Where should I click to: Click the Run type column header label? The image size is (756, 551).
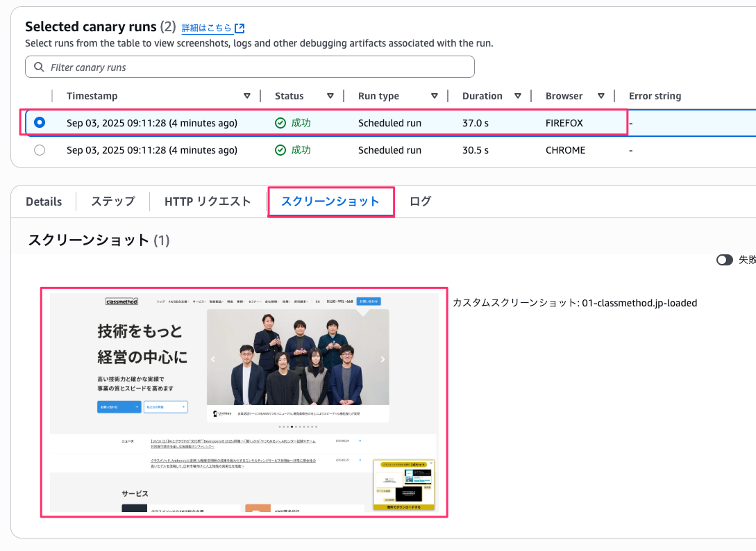point(378,96)
